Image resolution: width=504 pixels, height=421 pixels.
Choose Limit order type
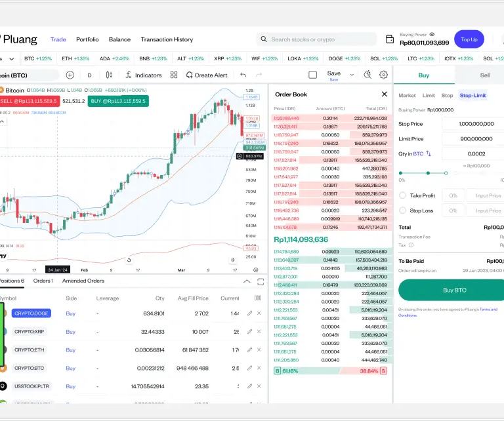pos(429,95)
